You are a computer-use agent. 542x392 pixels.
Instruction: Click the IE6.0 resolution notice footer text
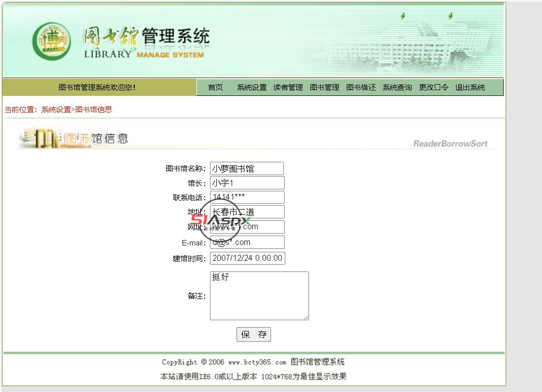coord(253,376)
